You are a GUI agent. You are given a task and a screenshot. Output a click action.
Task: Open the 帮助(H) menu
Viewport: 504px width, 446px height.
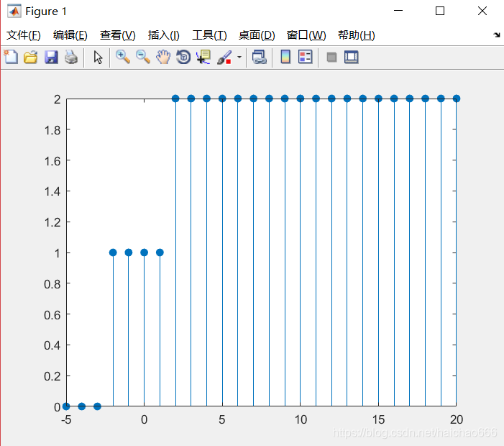tap(356, 35)
